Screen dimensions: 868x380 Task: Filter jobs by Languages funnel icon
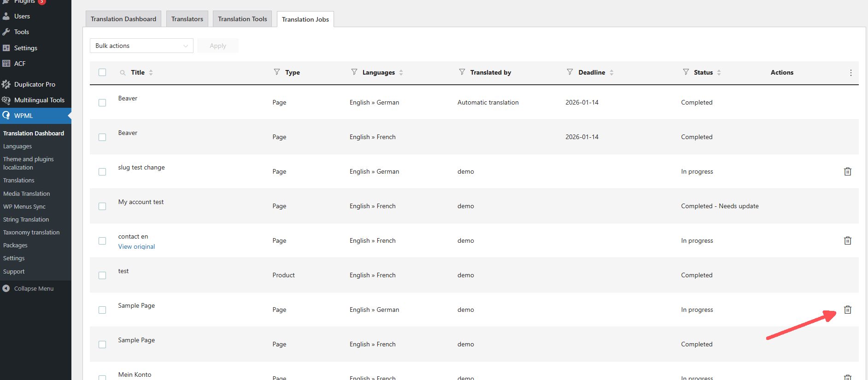[x=354, y=72]
